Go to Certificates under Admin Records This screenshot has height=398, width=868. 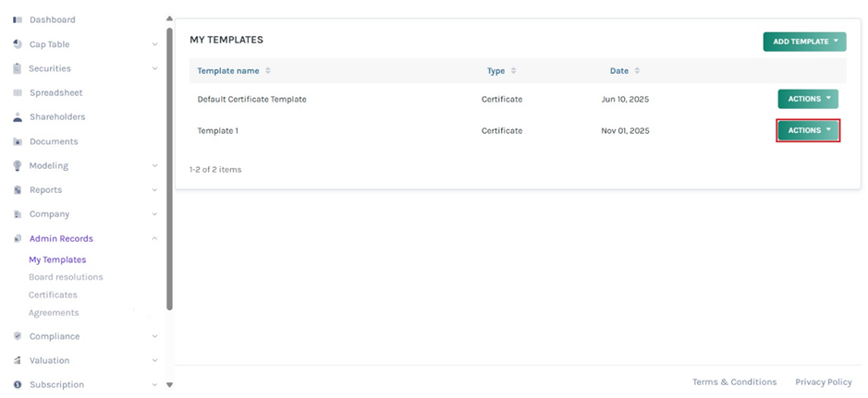(53, 295)
